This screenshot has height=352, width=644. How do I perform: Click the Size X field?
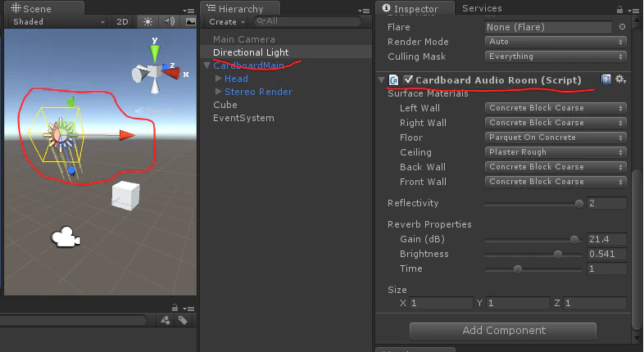[441, 303]
